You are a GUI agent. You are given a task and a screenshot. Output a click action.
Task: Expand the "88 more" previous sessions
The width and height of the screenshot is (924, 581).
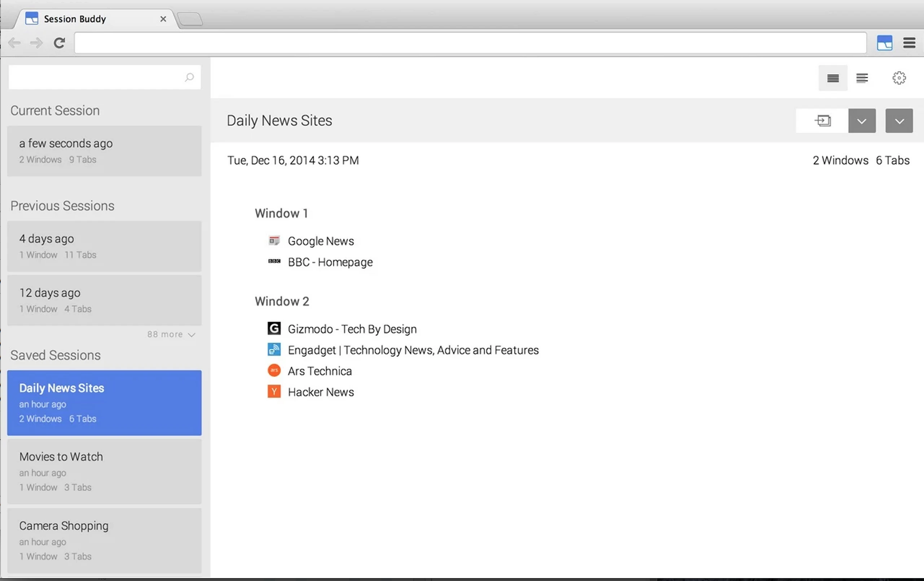click(171, 335)
